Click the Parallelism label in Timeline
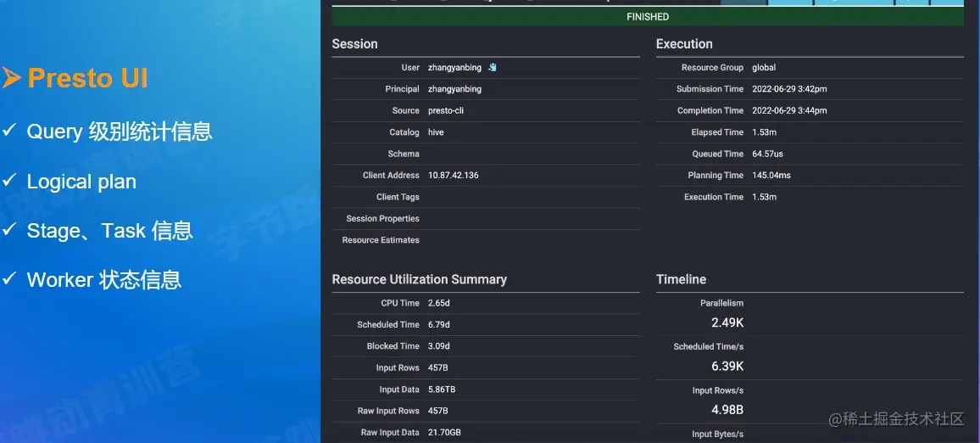980x443 pixels. tap(722, 303)
